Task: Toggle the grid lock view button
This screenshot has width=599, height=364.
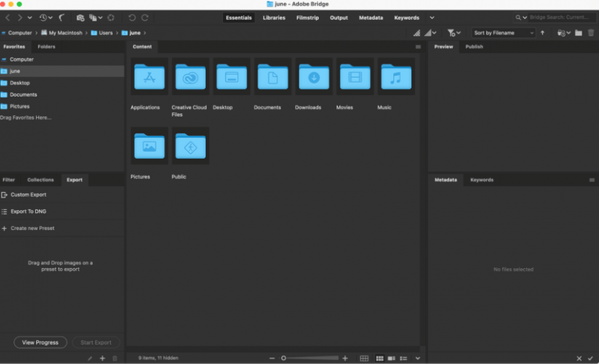Action: pyautogui.click(x=363, y=358)
